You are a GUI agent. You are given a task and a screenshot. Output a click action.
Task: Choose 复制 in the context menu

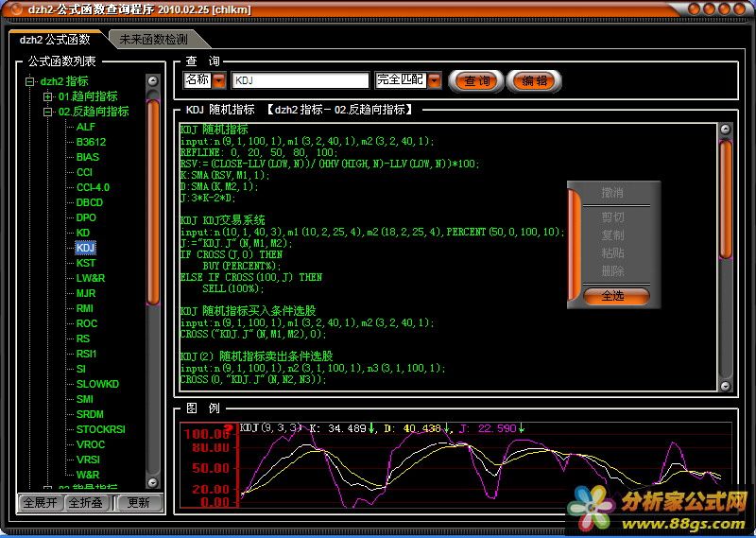(612, 235)
